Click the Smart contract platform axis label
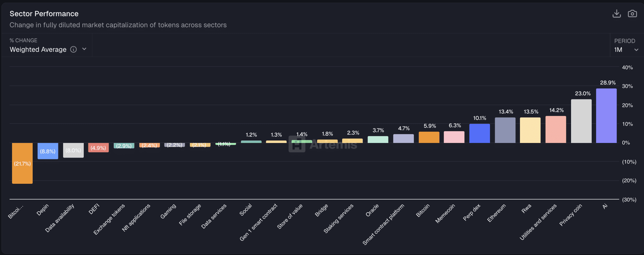This screenshot has width=644, height=255. click(384, 224)
